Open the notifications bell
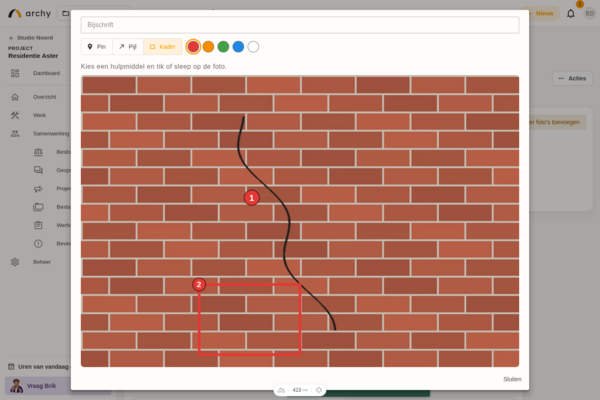The image size is (600, 400). 571,14
